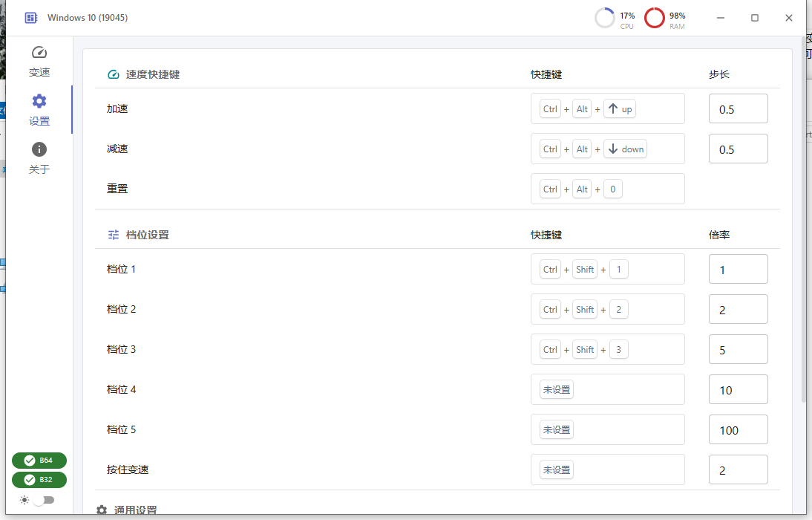Screen dimensions: 812x520
Task: Maximize the application window
Action: [x=755, y=18]
